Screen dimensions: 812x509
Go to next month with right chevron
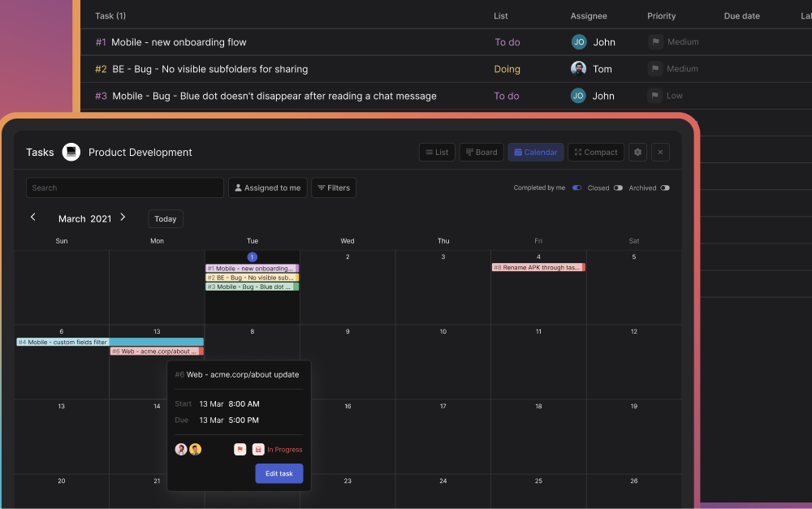click(123, 218)
